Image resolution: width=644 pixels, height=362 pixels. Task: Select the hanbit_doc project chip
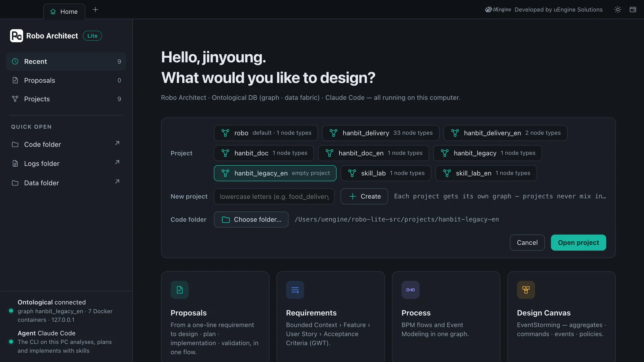(x=264, y=153)
